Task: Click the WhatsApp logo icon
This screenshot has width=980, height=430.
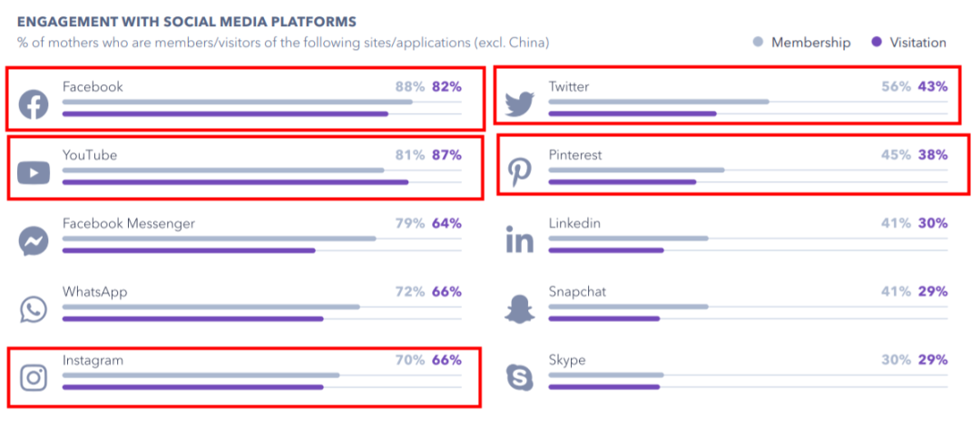Action: point(34,309)
